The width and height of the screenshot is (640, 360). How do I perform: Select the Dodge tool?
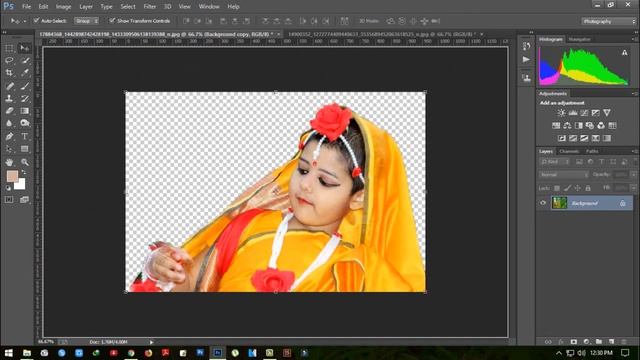24,123
